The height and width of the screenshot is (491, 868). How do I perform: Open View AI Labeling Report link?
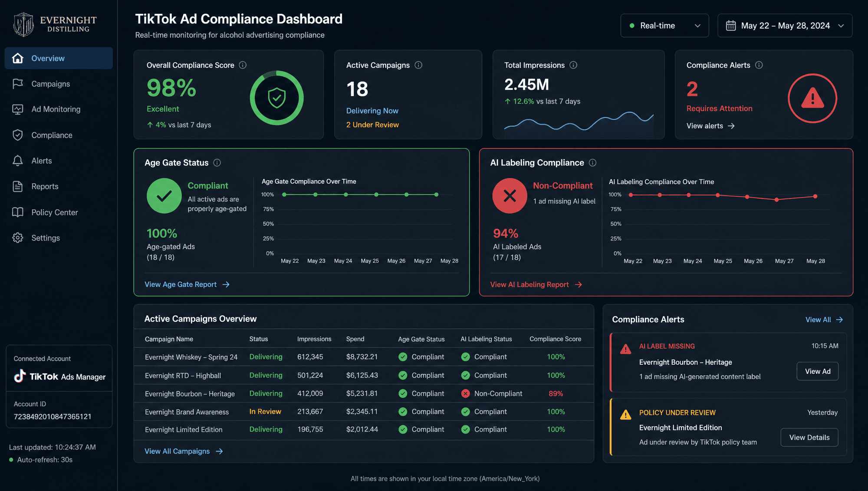[x=536, y=284]
